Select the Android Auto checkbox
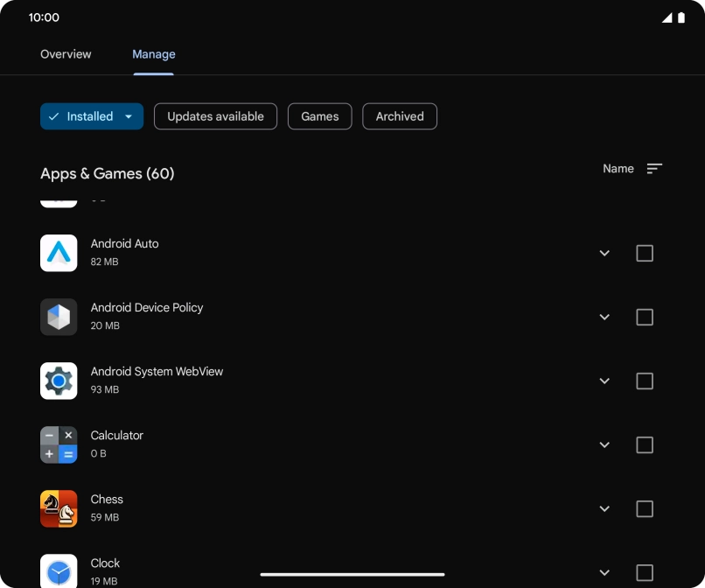705x588 pixels. tap(645, 253)
